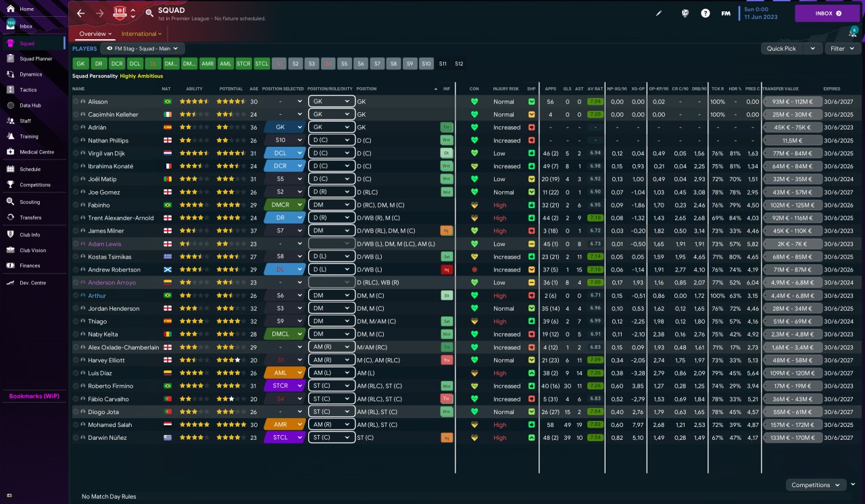Open the notification icon with badge 6
The height and width of the screenshot is (504, 865).
(853, 32)
